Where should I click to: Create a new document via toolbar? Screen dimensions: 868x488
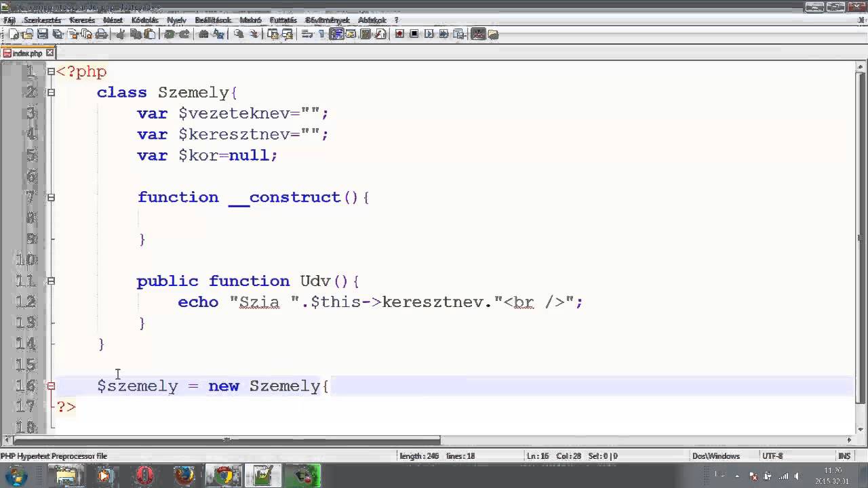click(14, 34)
